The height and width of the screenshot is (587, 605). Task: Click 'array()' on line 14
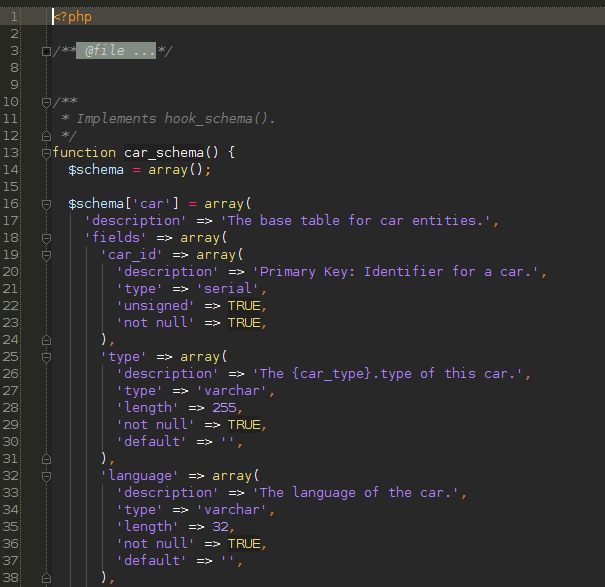pos(176,170)
